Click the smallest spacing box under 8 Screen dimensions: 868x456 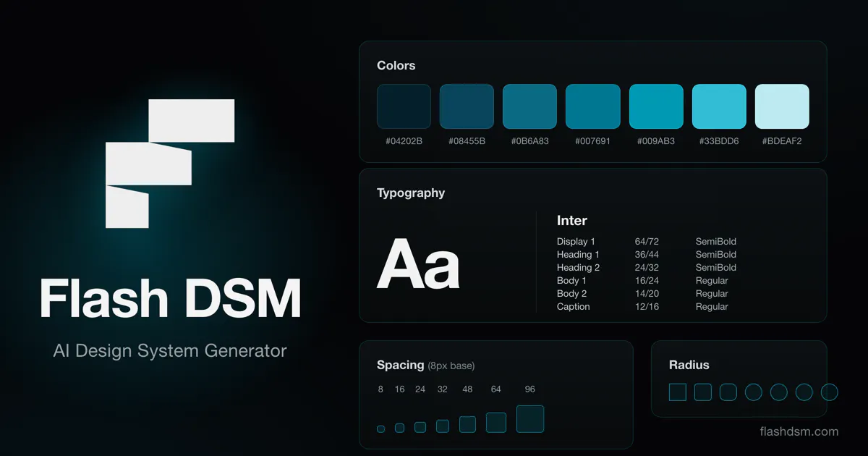(380, 429)
